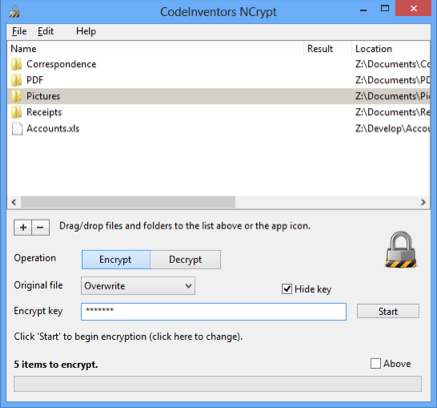Select the PDF row name
Image resolution: width=437 pixels, height=408 pixels.
point(35,80)
